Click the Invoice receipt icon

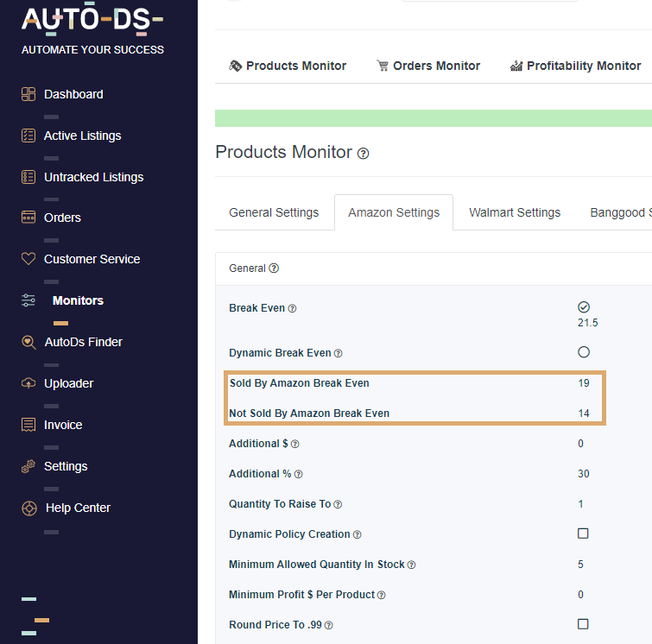28,425
